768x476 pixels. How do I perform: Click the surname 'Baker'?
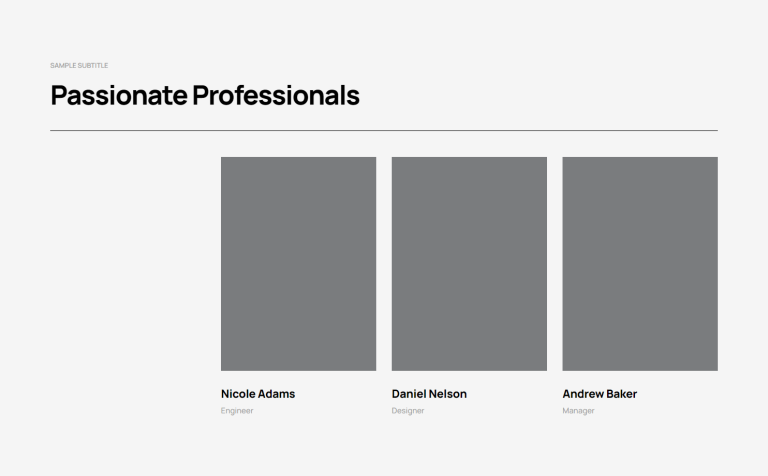(x=623, y=394)
